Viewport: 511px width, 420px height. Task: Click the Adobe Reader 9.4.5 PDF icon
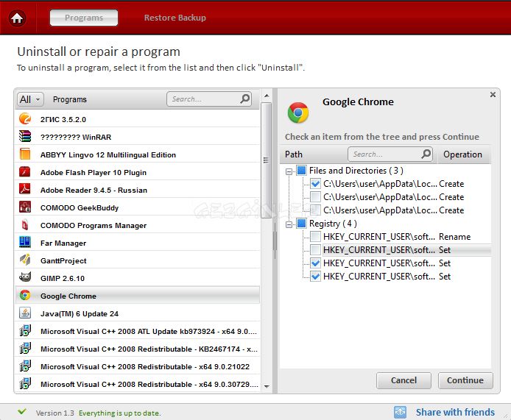point(25,189)
